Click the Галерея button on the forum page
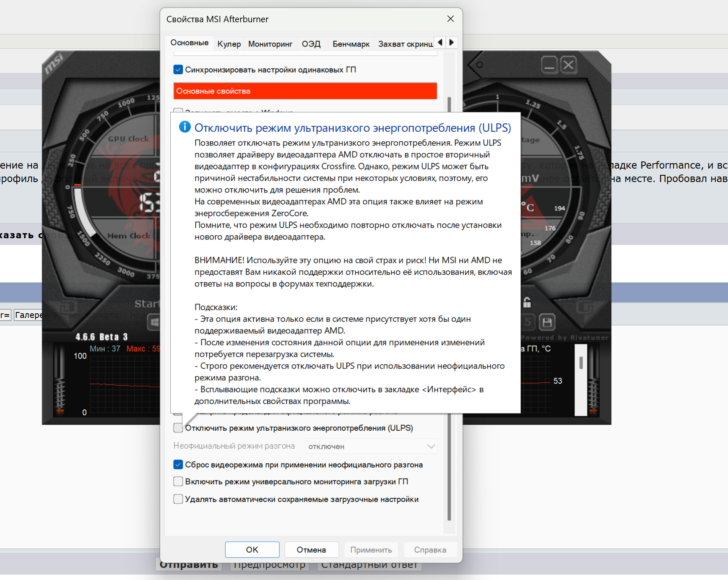The height and width of the screenshot is (580, 728). click(29, 315)
